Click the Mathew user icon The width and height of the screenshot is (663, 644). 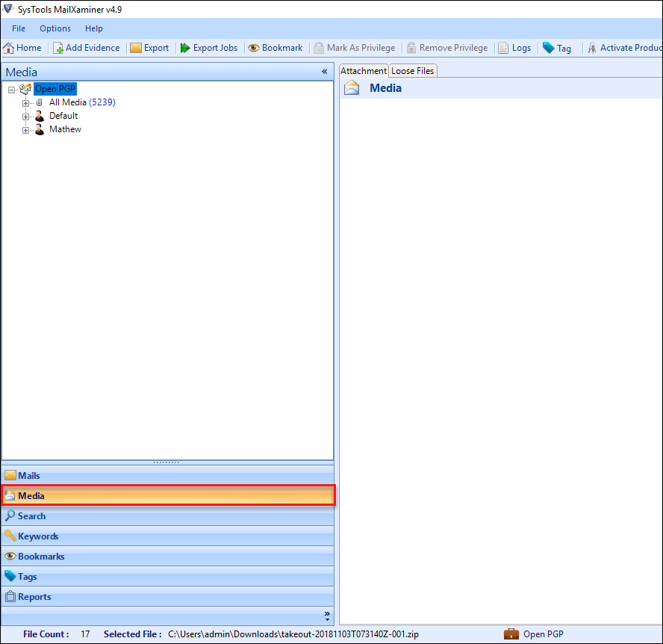40,129
